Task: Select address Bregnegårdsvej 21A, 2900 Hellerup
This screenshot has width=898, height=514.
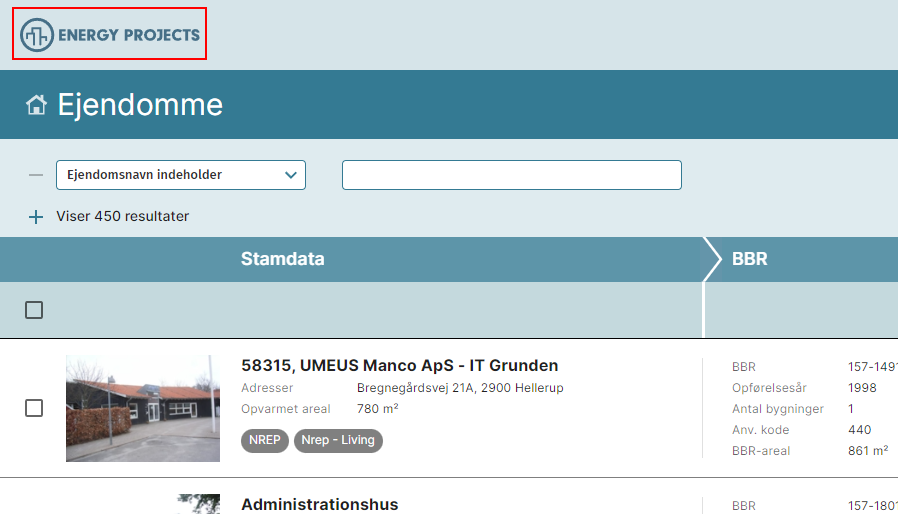Action: pos(460,388)
